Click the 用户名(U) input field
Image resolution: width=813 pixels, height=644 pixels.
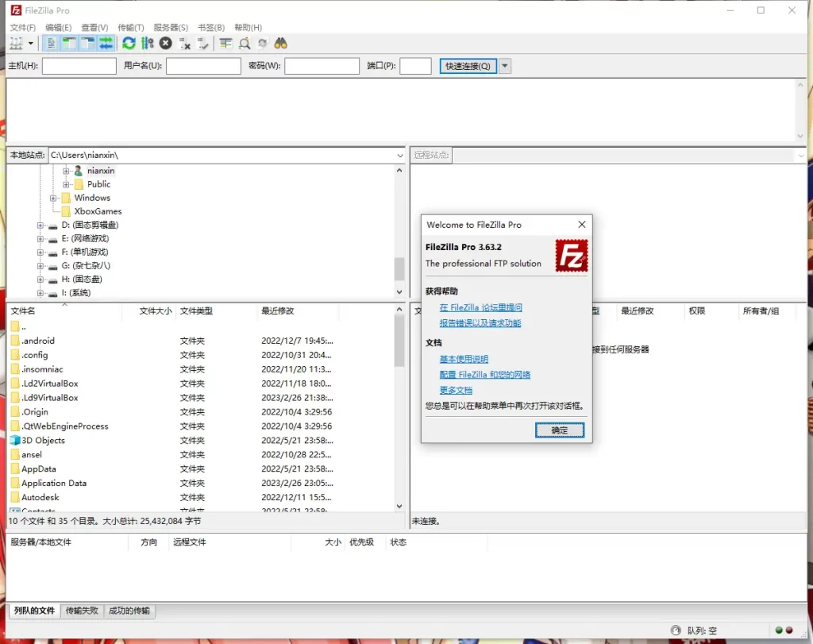203,66
